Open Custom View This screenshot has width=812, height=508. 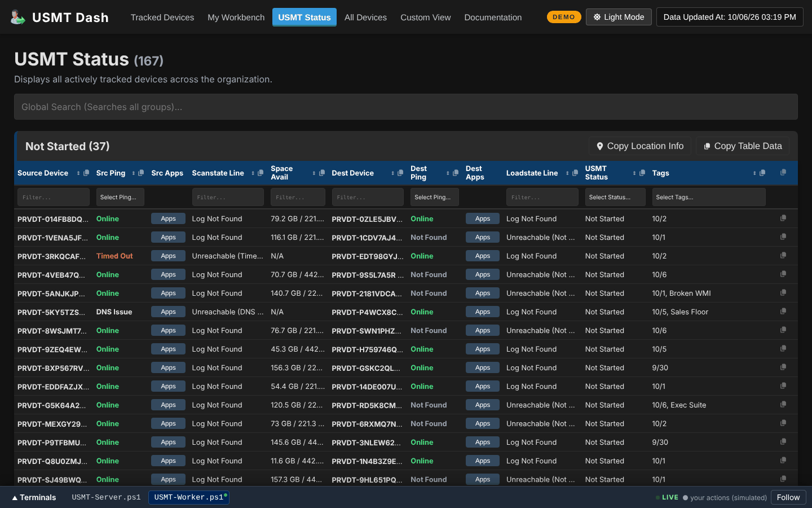(x=426, y=17)
